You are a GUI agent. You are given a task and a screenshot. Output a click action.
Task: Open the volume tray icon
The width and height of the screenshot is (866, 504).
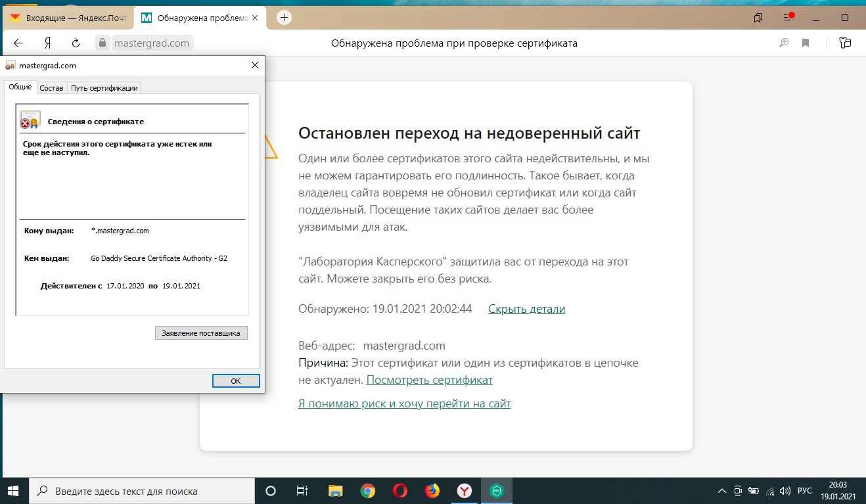784,491
